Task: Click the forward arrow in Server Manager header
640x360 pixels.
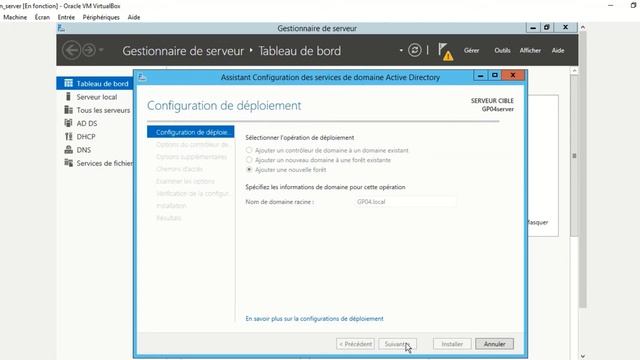Action: (x=89, y=51)
